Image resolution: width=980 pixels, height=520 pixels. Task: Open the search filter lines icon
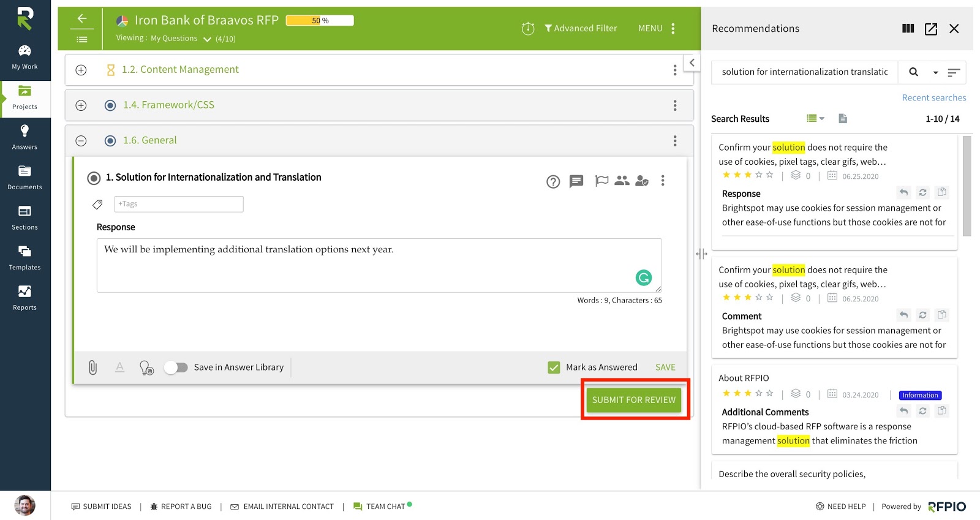pyautogui.click(x=953, y=73)
